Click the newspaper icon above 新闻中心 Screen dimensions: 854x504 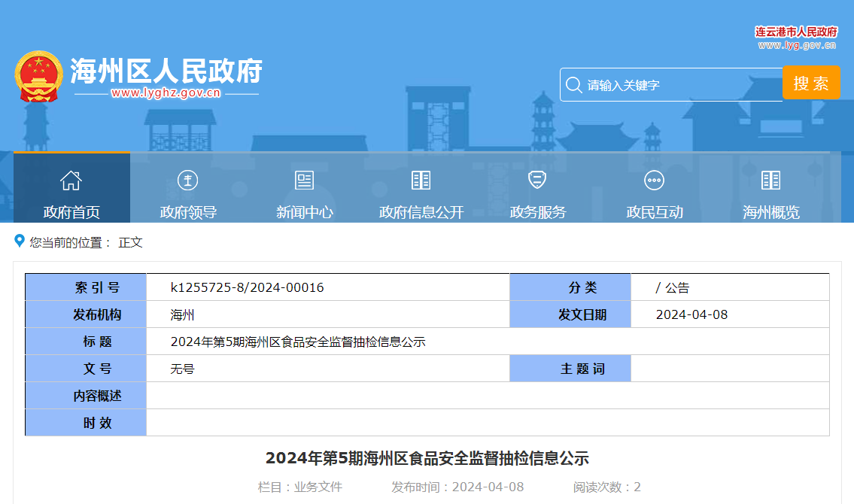coord(305,180)
